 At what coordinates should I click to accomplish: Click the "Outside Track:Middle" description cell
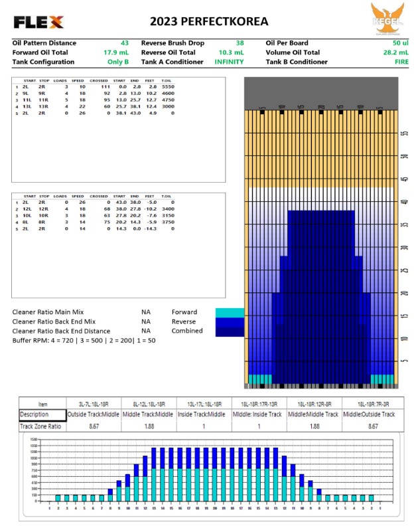click(94, 414)
